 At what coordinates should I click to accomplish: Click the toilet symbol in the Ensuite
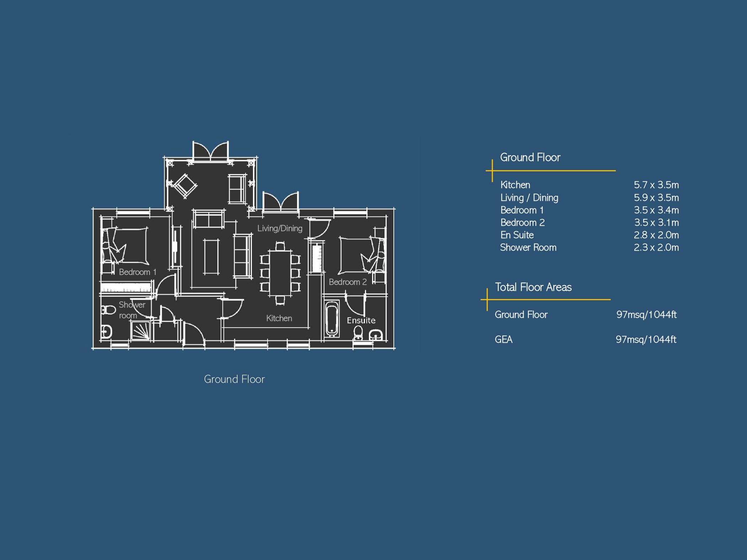pyautogui.click(x=358, y=333)
